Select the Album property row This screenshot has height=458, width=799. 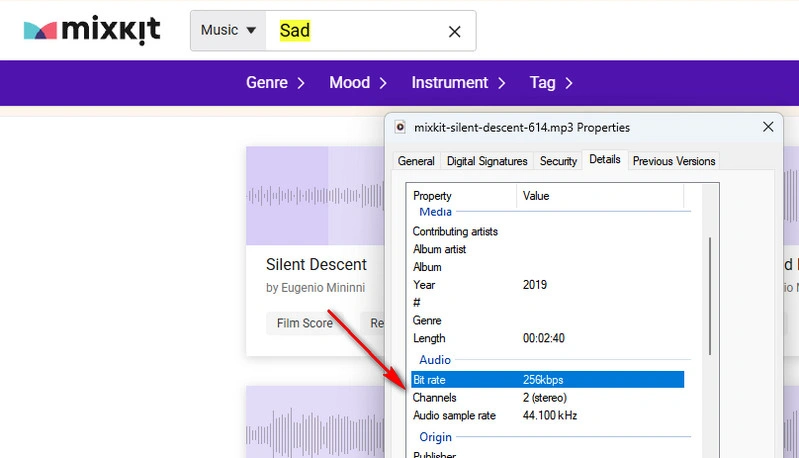coord(548,267)
